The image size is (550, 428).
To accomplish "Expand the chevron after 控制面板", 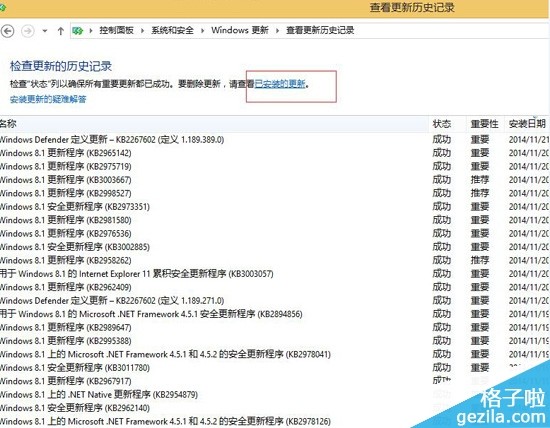I will click(x=142, y=31).
